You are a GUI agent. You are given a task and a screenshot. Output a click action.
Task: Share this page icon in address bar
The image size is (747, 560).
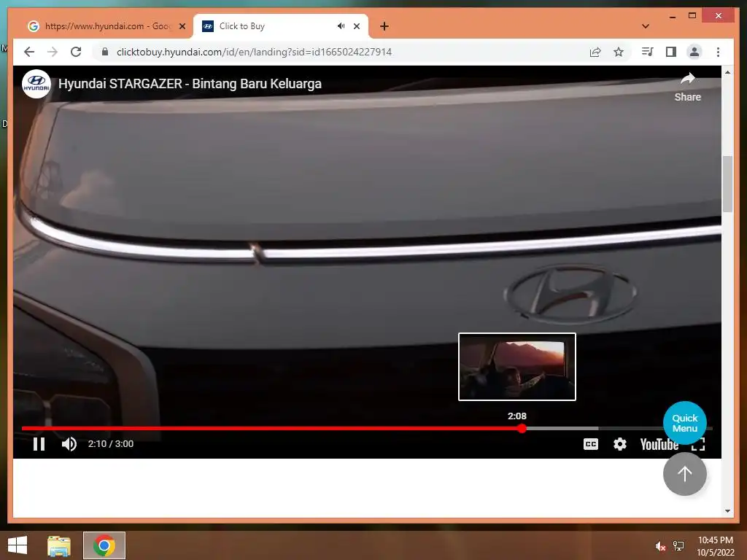(595, 52)
